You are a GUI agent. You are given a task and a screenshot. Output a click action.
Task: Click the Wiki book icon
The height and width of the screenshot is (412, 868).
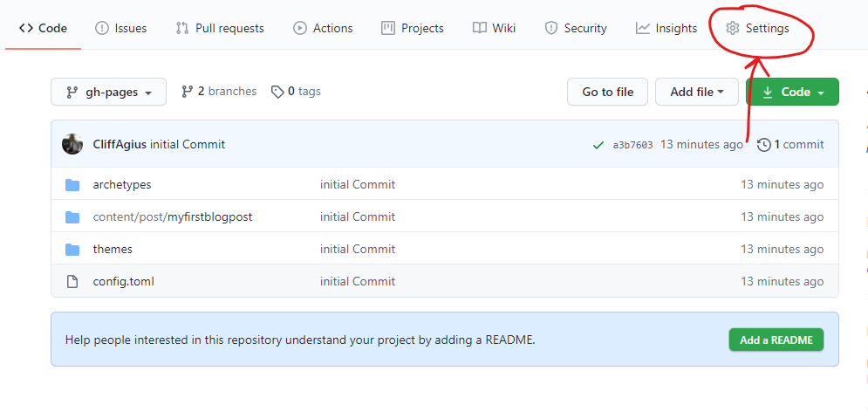pyautogui.click(x=480, y=28)
